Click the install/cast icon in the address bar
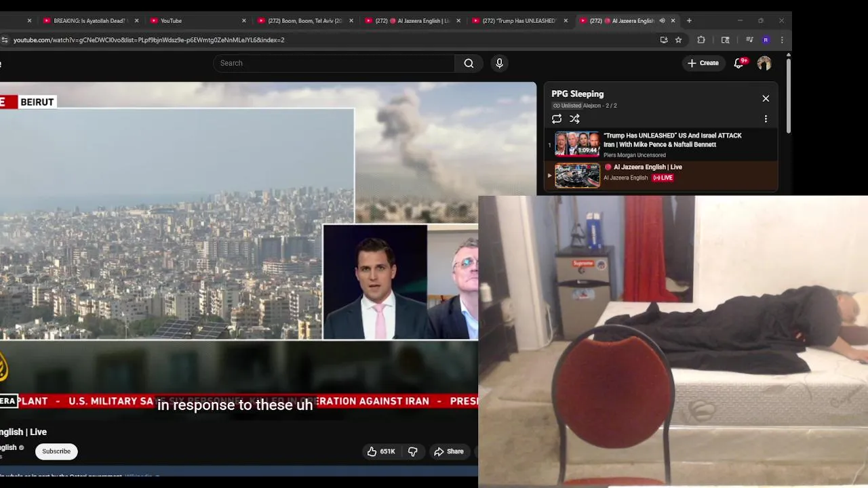 pos(664,40)
